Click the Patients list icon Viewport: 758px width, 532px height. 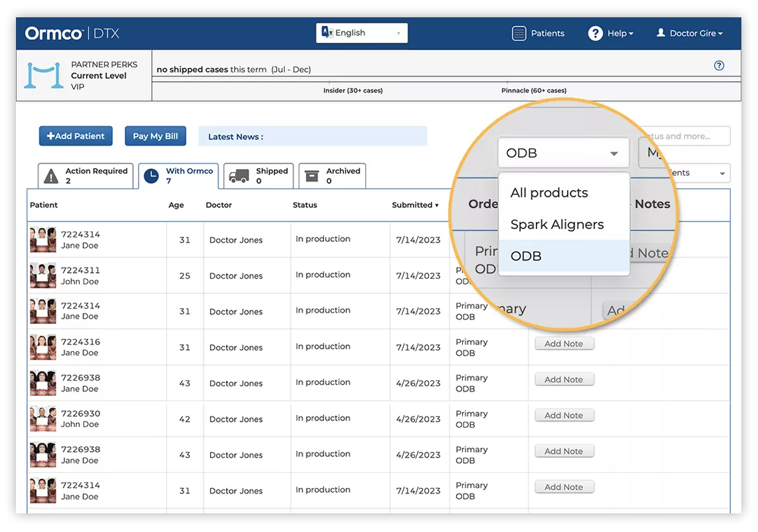click(x=519, y=33)
